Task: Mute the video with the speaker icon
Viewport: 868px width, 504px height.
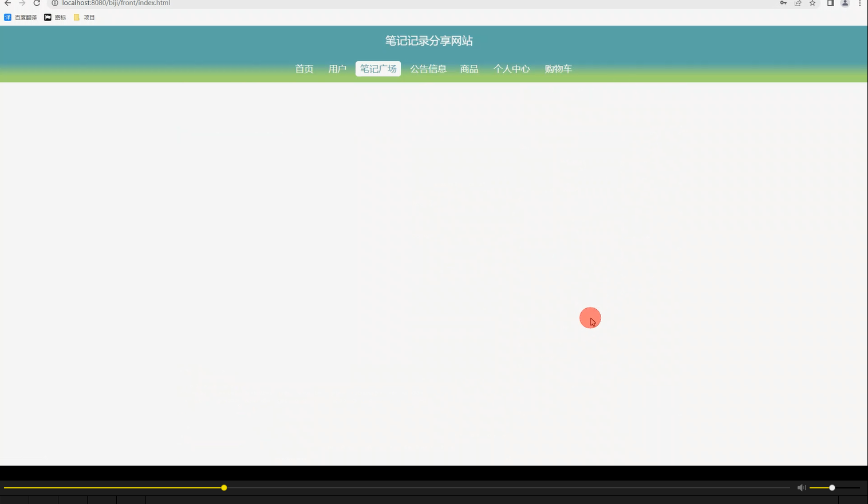Action: 801,487
